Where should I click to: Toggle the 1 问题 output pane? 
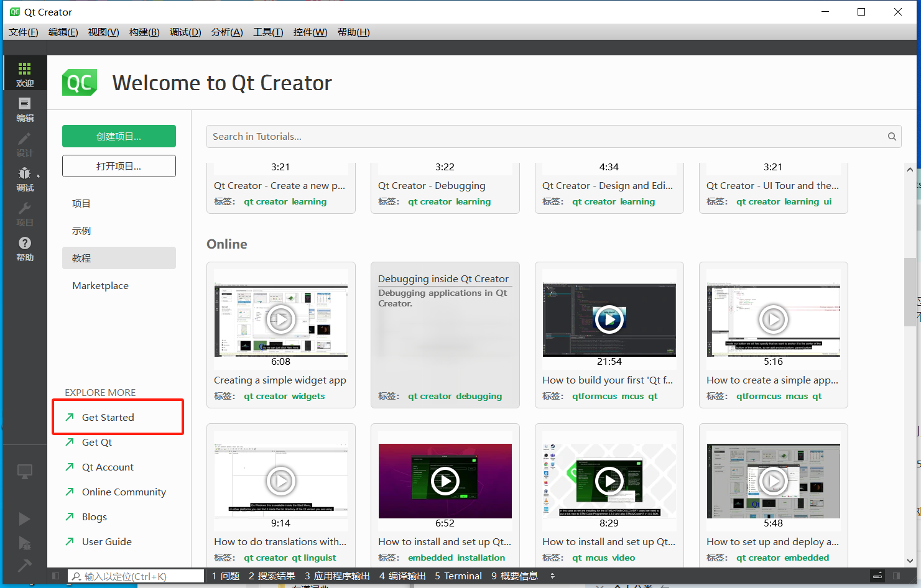pyautogui.click(x=225, y=576)
